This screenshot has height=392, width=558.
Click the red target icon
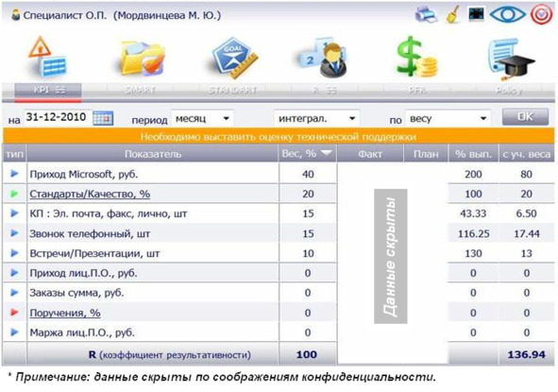(541, 14)
